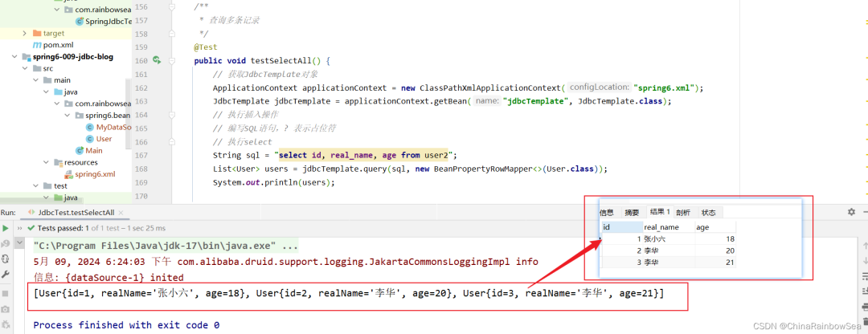Select the MyDataSo class in project tree
The width and height of the screenshot is (868, 334).
click(113, 127)
